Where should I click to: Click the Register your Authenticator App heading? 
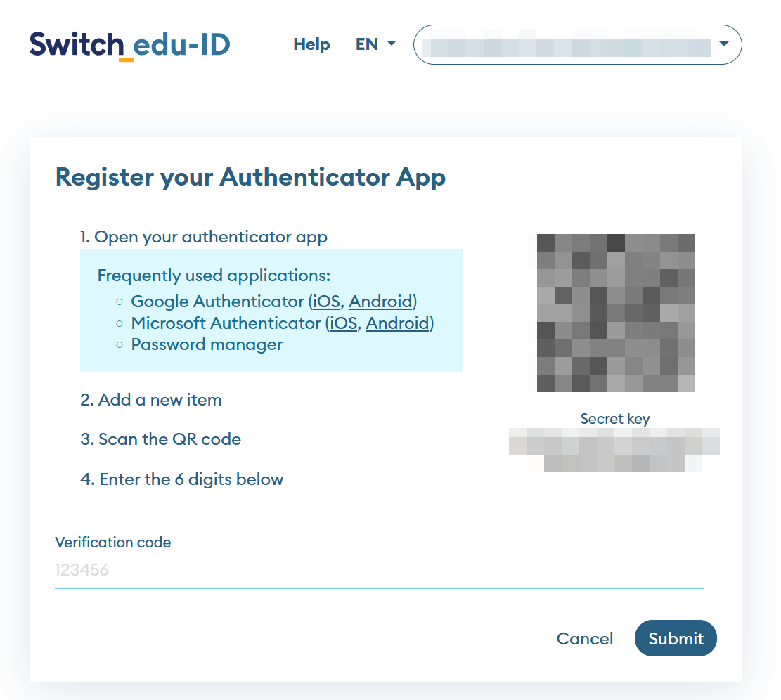point(250,177)
